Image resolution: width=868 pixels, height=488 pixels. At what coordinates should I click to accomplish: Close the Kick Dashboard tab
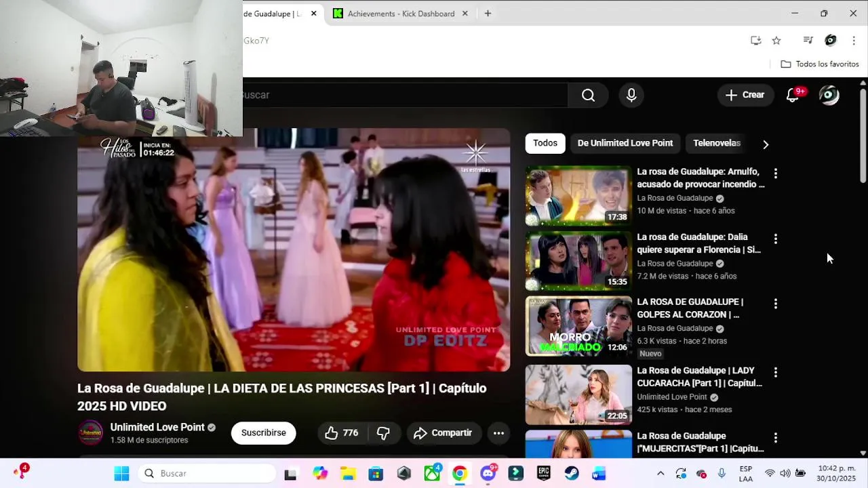[x=465, y=14]
